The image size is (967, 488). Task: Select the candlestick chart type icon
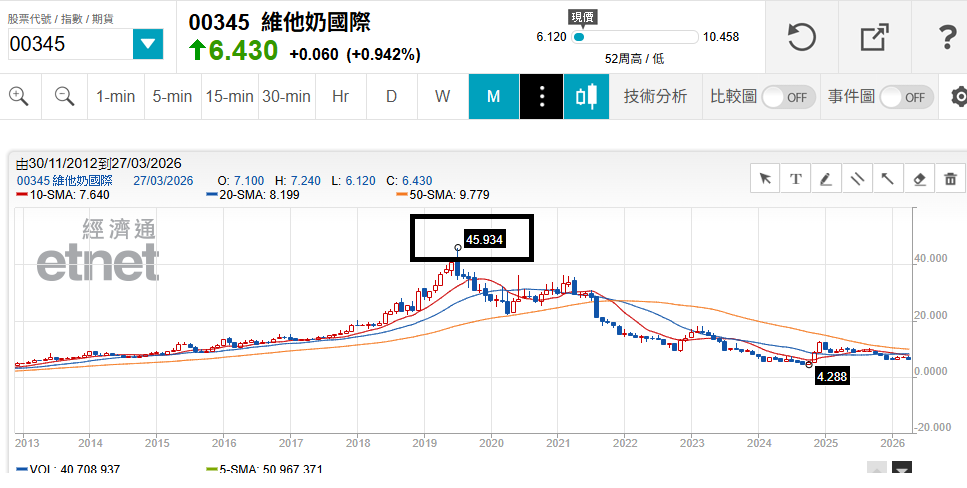click(x=586, y=97)
